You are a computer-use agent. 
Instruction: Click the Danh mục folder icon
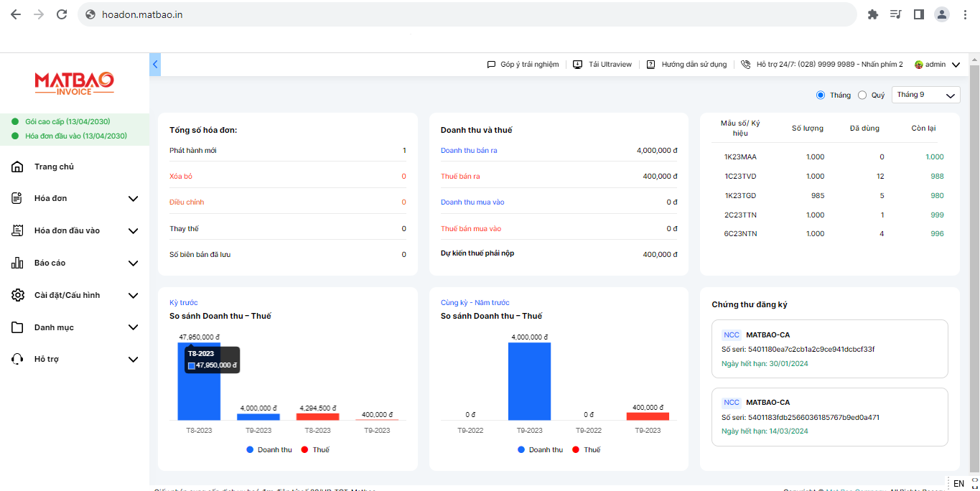[17, 327]
